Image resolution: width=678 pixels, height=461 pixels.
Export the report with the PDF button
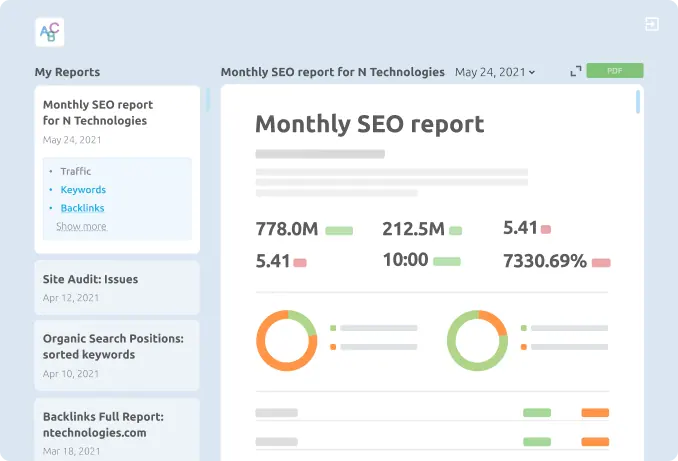pyautogui.click(x=614, y=70)
